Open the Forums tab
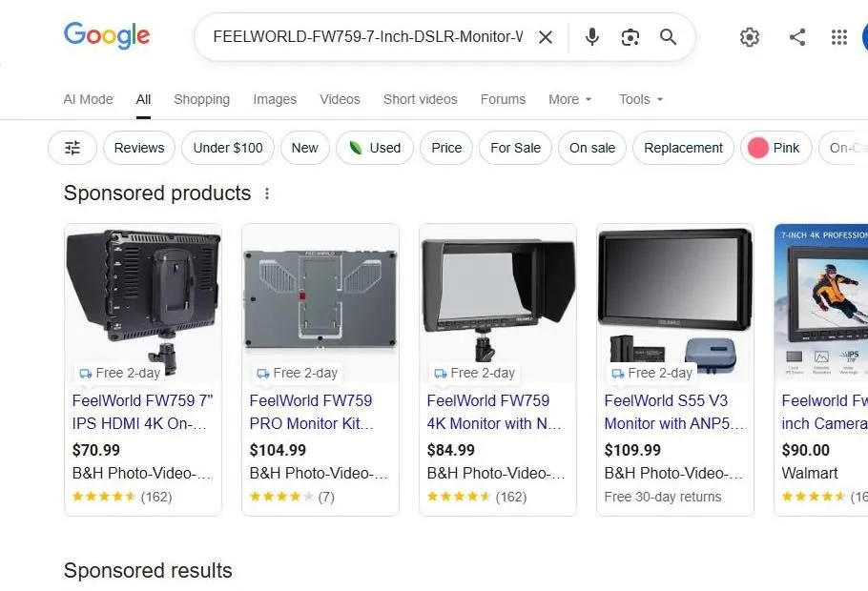Viewport: 868px width, 591px height. [503, 99]
